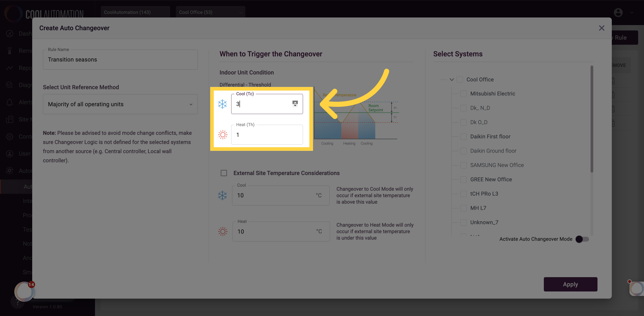Open Alerts bell sidebar icon

[x=9, y=102]
